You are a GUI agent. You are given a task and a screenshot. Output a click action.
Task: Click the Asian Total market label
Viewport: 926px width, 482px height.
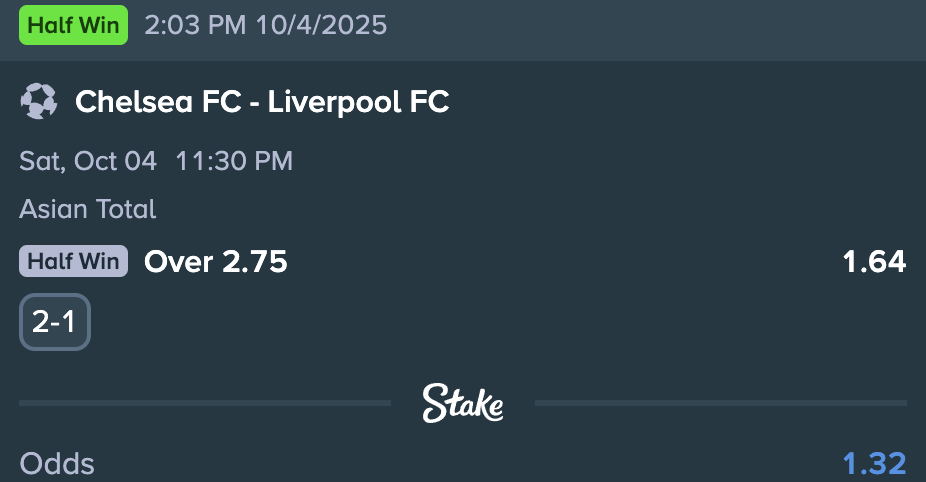coord(88,209)
